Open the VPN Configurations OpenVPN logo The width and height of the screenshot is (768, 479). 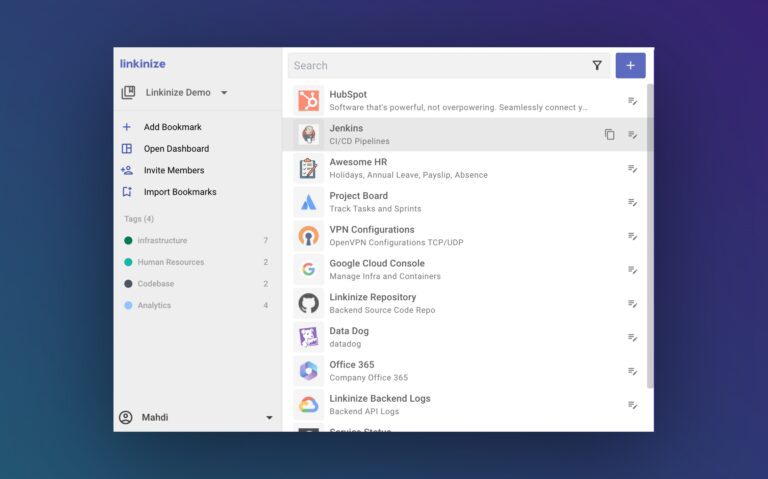pyautogui.click(x=309, y=236)
